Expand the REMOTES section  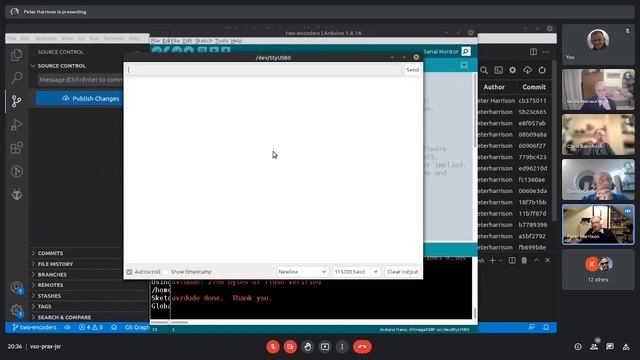click(50, 285)
